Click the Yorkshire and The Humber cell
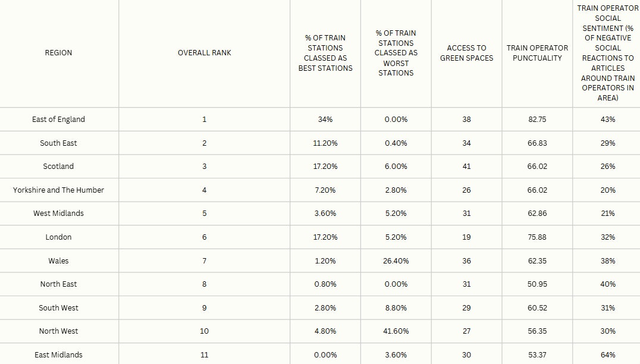Screen dimensions: 640x364 tap(58, 190)
